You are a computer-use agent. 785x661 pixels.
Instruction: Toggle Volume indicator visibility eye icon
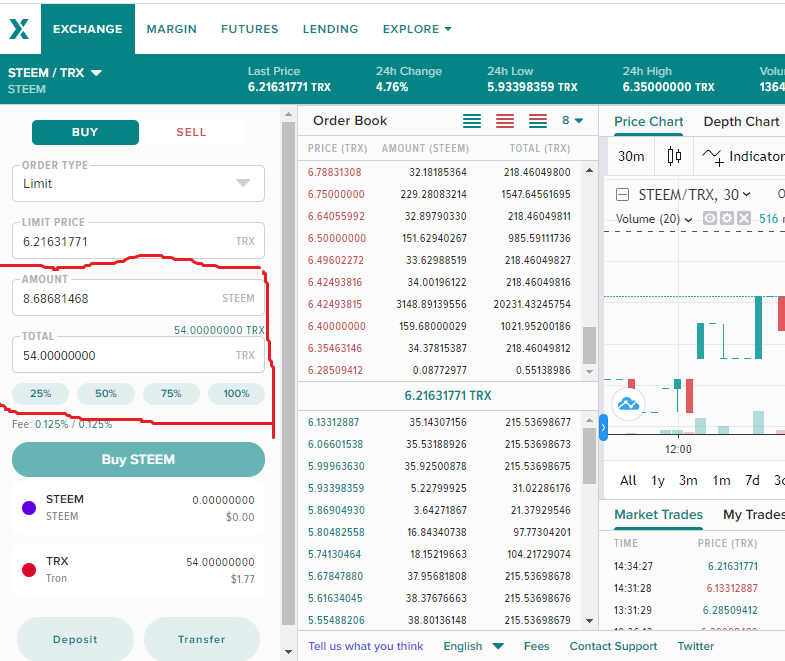(x=709, y=218)
